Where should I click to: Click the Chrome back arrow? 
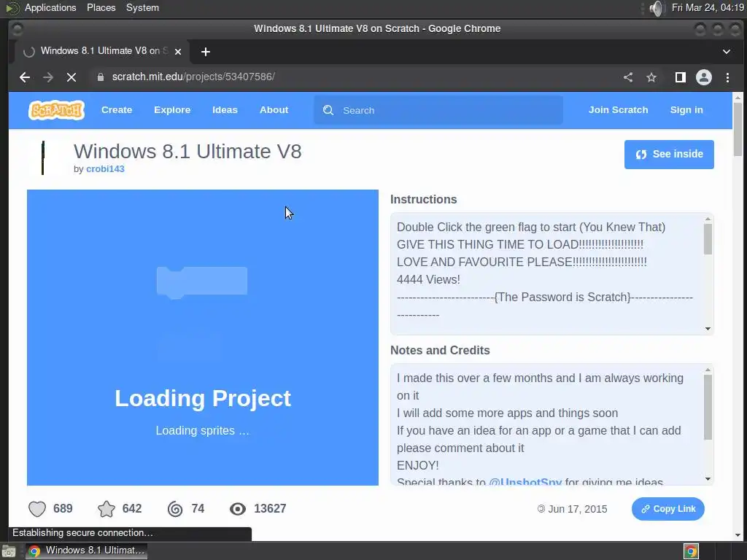coord(25,77)
